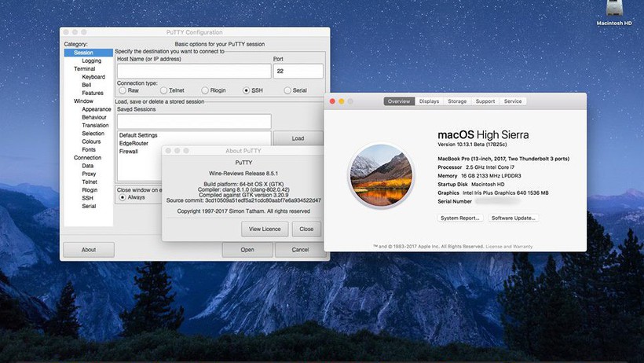
Task: Close the About PuTTY dialog
Action: (306, 229)
